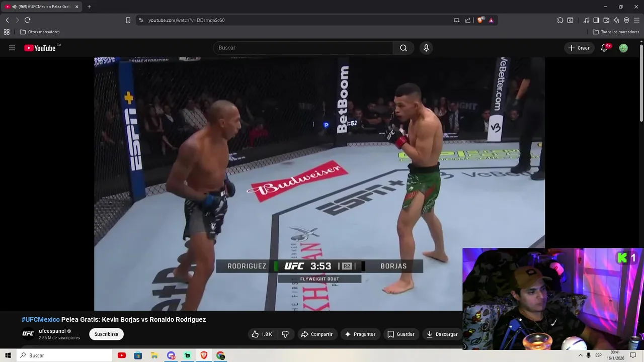Open the Brave Shields lion icon
This screenshot has width=644, height=362.
coord(480,20)
